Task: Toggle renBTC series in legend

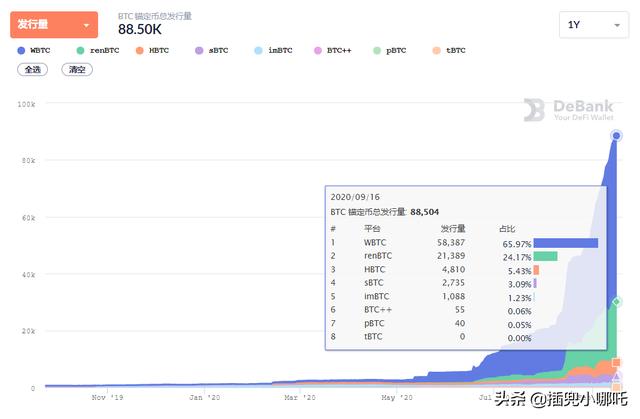Action: coord(98,51)
